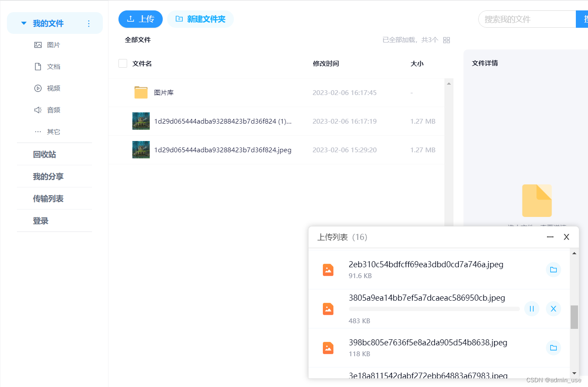The height and width of the screenshot is (387, 588).
Task: Click upload name 3805a9ea14bb7ef5a7dcaeac586950cb.jpeg
Action: coord(427,298)
